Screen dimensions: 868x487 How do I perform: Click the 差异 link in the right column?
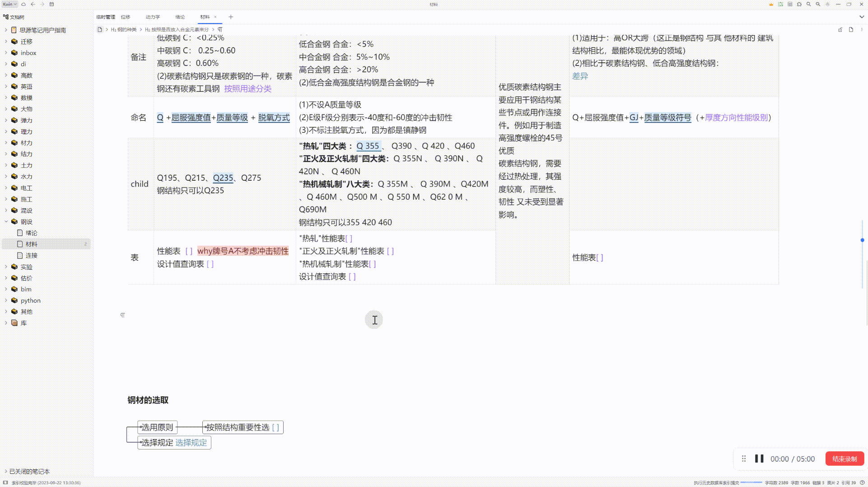[x=579, y=76]
